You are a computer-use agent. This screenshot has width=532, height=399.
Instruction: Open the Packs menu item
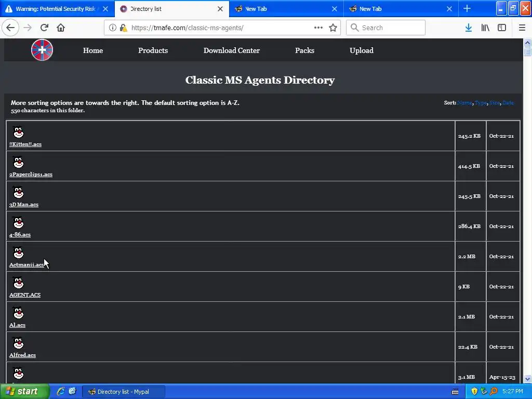pyautogui.click(x=304, y=50)
